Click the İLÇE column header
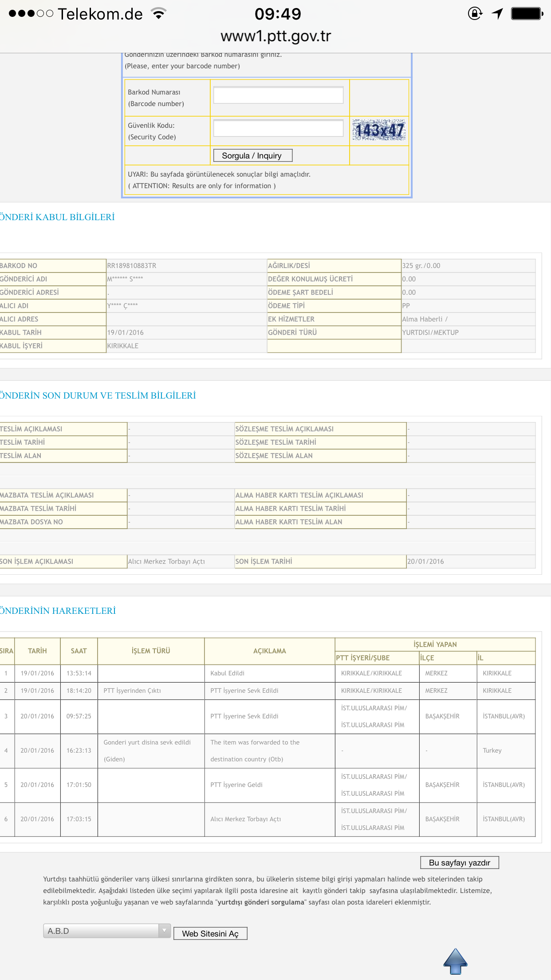Image resolution: width=551 pixels, height=980 pixels. coord(448,658)
